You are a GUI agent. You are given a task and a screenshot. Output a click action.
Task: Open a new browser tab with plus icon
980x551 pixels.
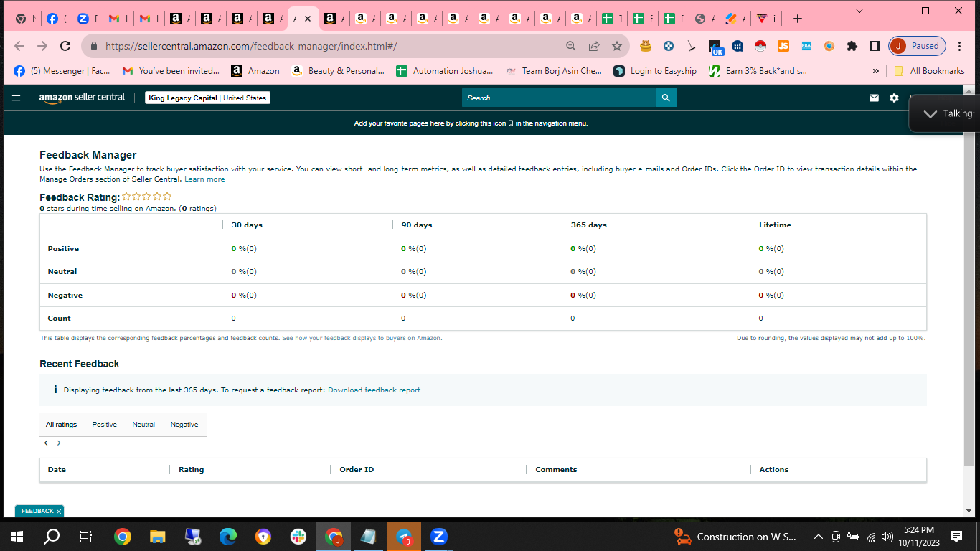tap(798, 19)
